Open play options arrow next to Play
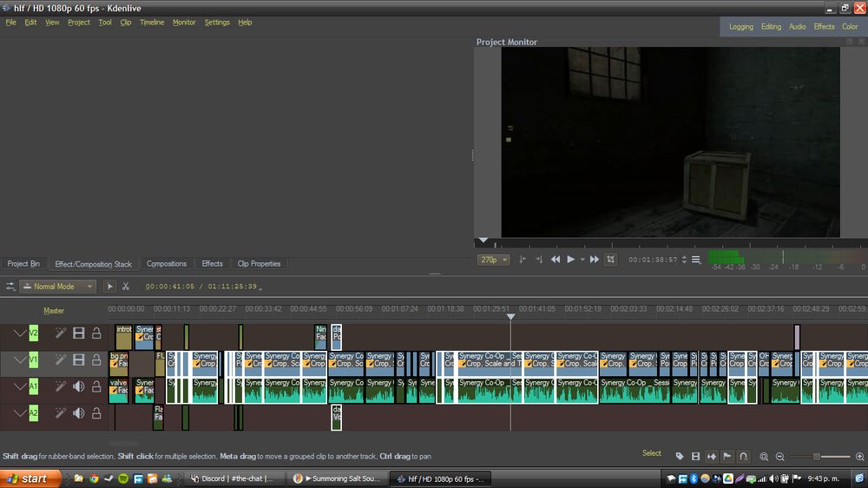This screenshot has width=868, height=488. (582, 260)
